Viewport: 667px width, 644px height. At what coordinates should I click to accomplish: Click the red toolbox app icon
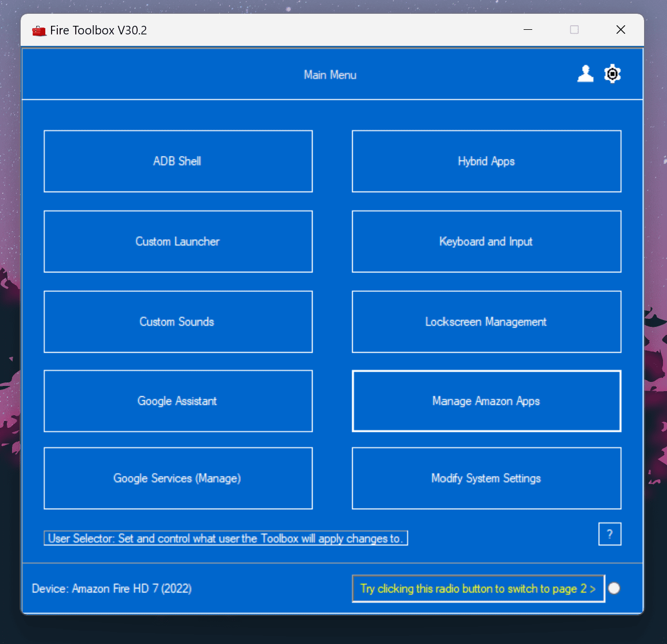click(39, 31)
